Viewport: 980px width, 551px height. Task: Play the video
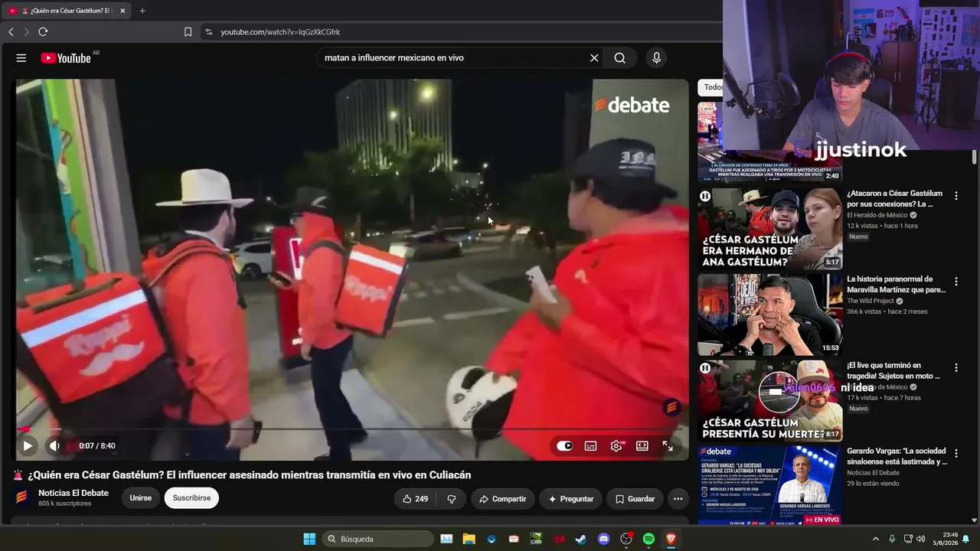(x=28, y=446)
